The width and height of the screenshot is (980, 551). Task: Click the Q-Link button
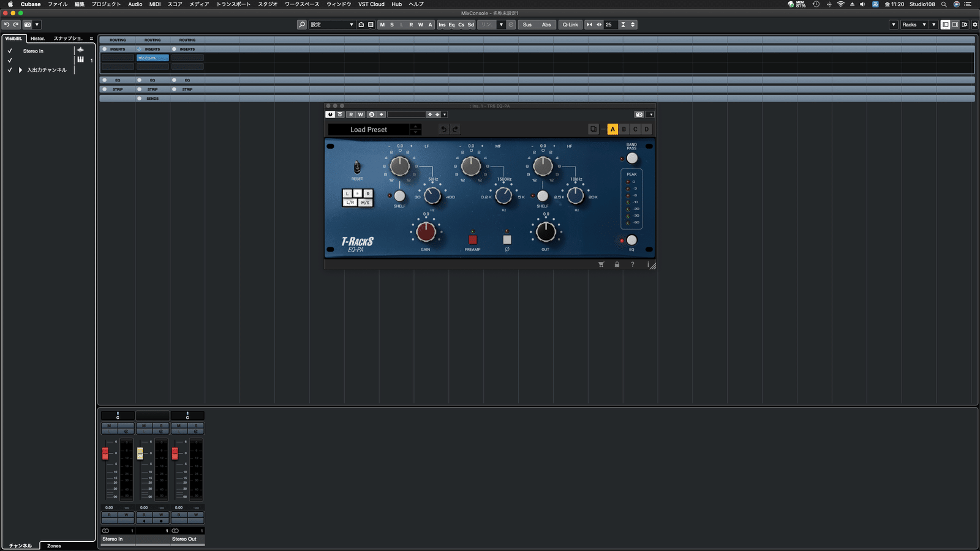pos(570,24)
